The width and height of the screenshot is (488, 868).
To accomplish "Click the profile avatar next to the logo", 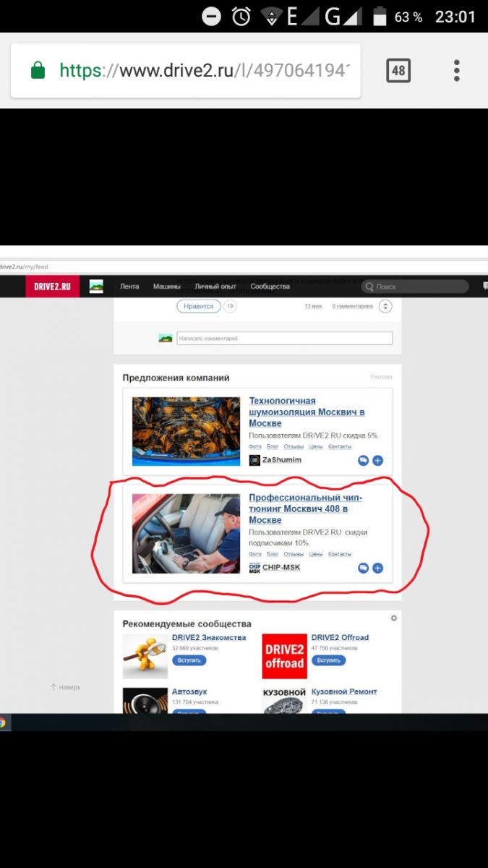I will (96, 286).
